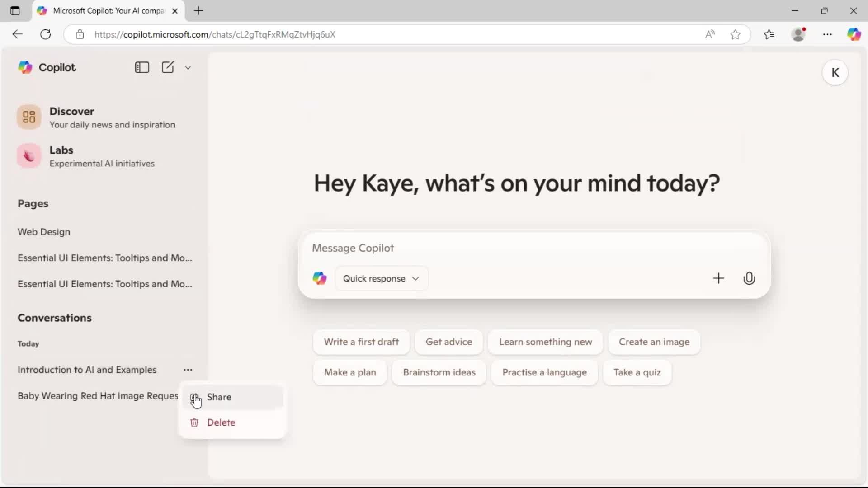Viewport: 868px width, 488px height.
Task: Click the address bar URL
Action: click(x=215, y=34)
